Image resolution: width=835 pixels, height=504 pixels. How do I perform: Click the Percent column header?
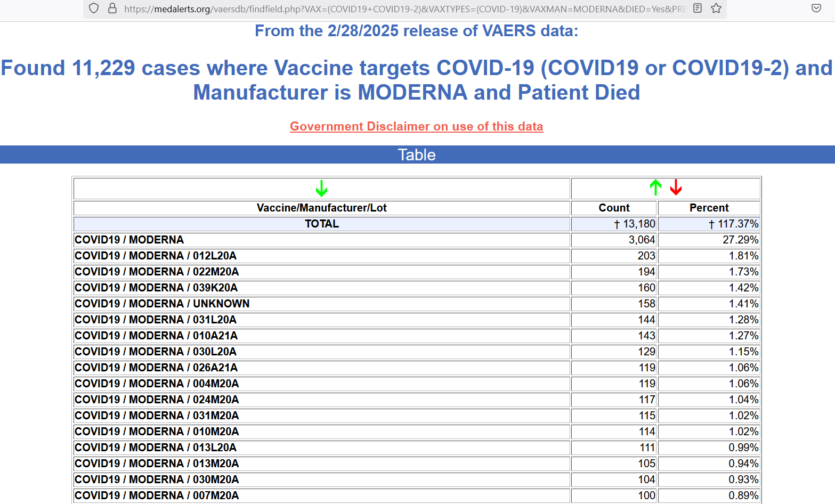click(x=709, y=208)
